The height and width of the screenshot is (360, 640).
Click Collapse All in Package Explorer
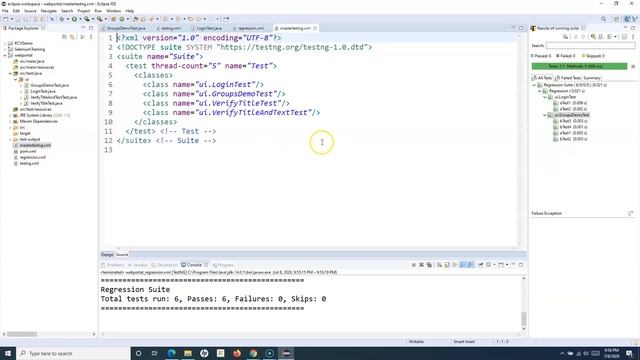[64, 37]
